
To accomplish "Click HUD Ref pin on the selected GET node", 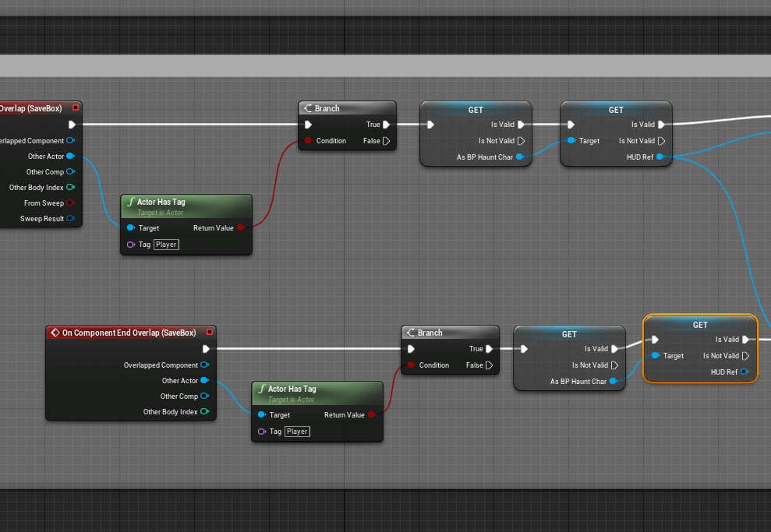I will pos(744,372).
